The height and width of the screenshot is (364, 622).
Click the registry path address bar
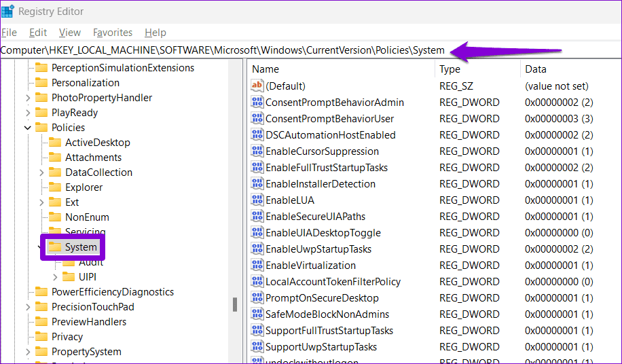pos(310,50)
